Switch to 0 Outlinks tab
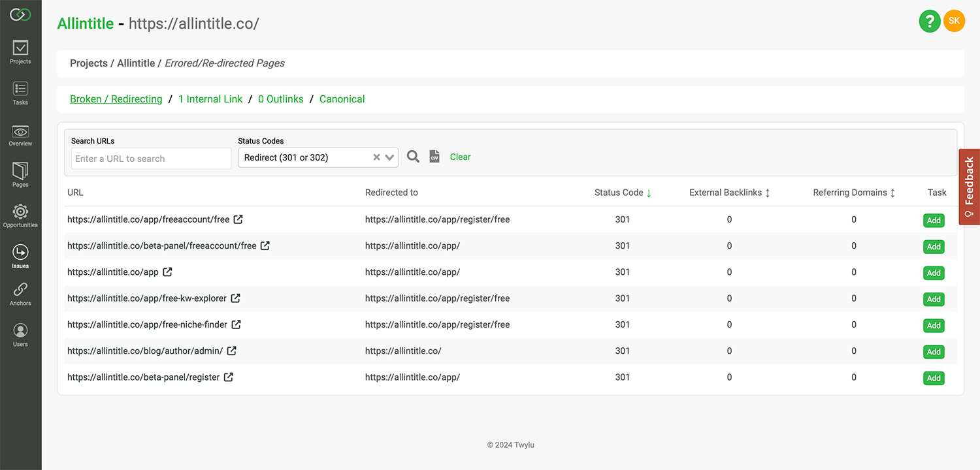This screenshot has height=470, width=980. [x=281, y=99]
